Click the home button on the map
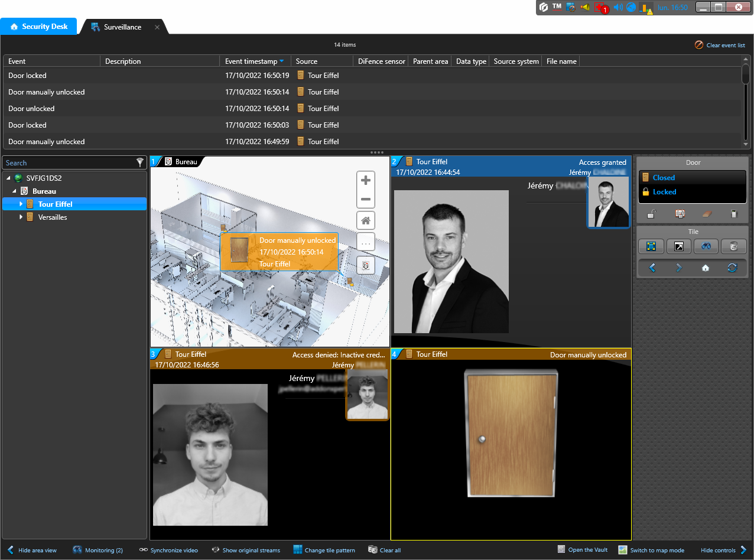754x560 pixels. tap(366, 221)
